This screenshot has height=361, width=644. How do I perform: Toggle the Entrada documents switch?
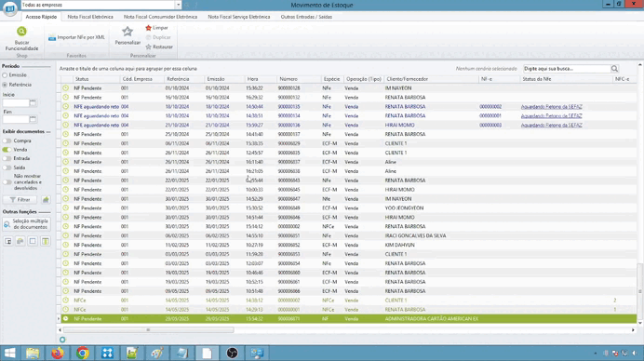click(x=7, y=158)
